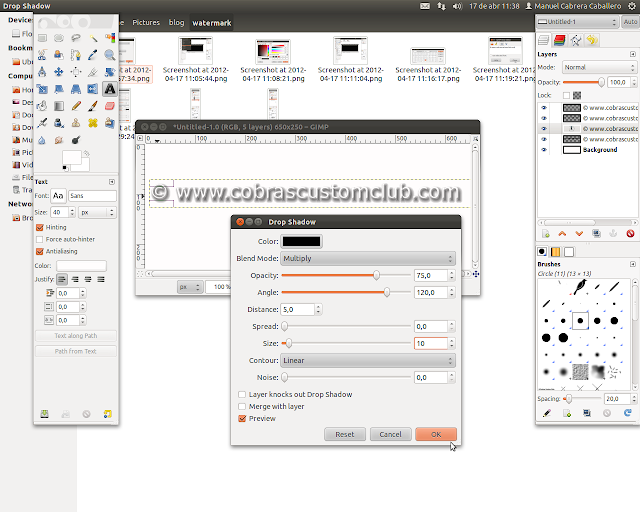Anchor the floating layer
The image size is (640, 512).
(613, 234)
